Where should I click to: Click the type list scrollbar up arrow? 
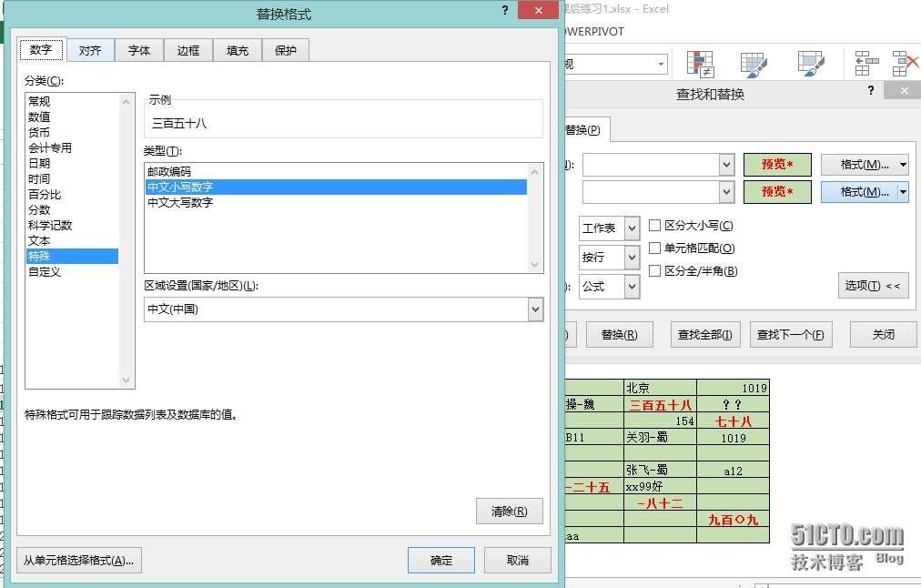(x=534, y=172)
